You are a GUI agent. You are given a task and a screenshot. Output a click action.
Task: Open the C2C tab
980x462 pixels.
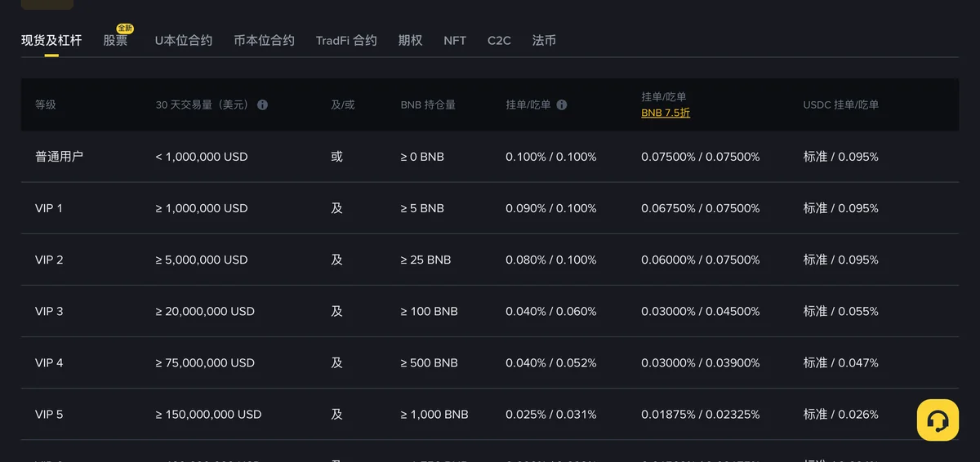pyautogui.click(x=499, y=40)
